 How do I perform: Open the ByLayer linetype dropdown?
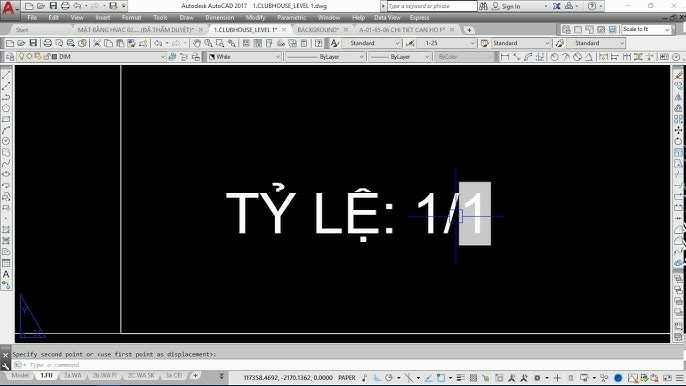(x=361, y=57)
